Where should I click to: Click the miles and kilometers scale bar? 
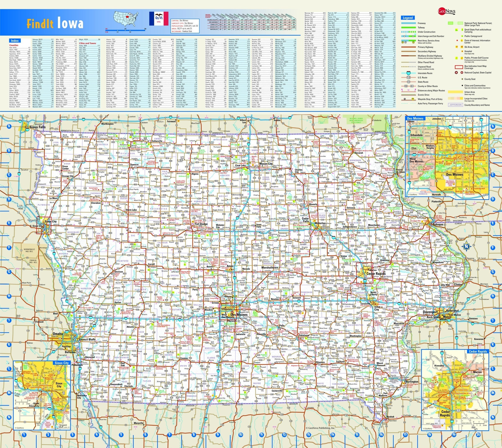tap(126, 30)
